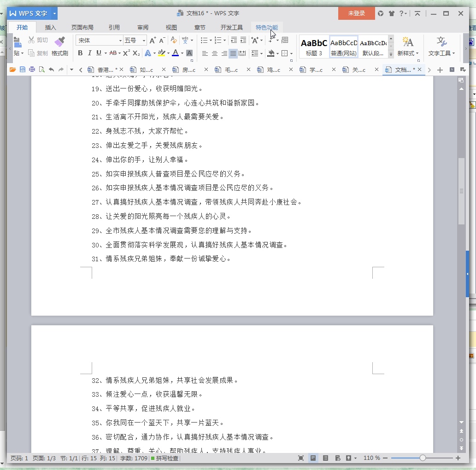Toggle Underline formatting

pyautogui.click(x=99, y=53)
